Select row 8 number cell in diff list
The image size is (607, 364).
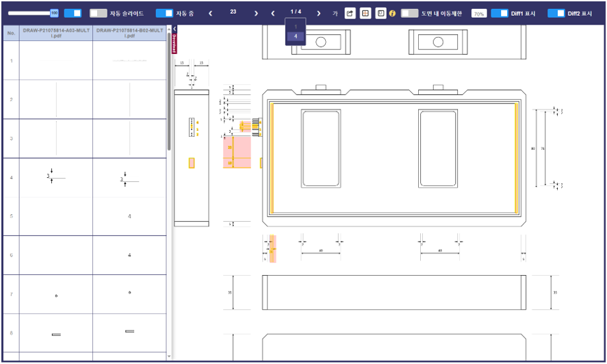[11, 333]
